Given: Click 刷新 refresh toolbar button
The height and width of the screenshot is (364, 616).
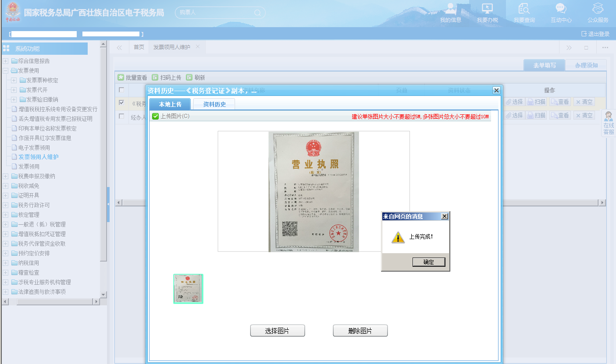Looking at the screenshot, I should pyautogui.click(x=196, y=78).
